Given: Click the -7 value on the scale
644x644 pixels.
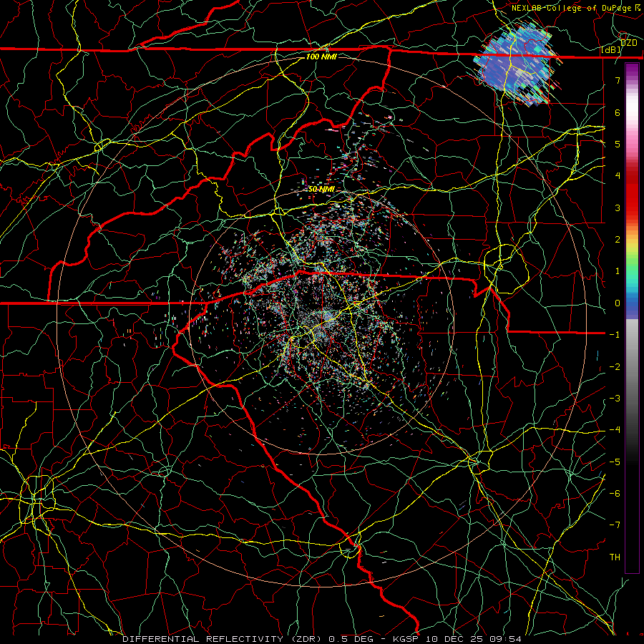Looking at the screenshot, I should click(x=615, y=525).
